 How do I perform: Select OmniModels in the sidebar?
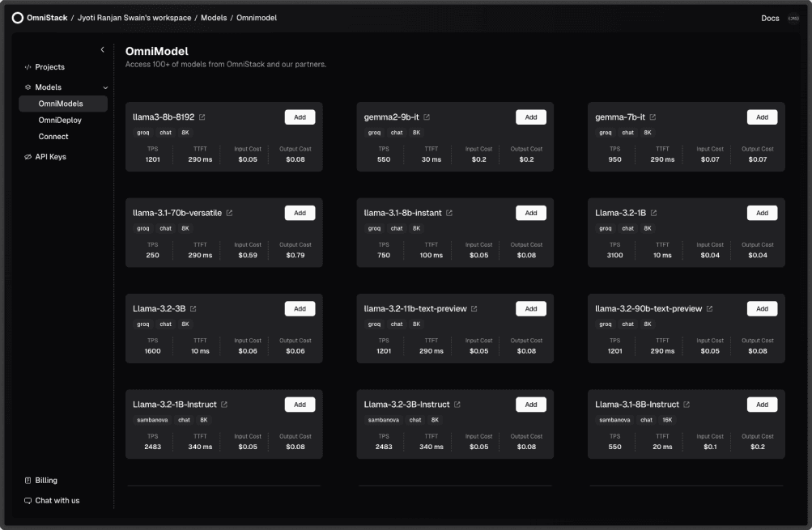point(63,104)
